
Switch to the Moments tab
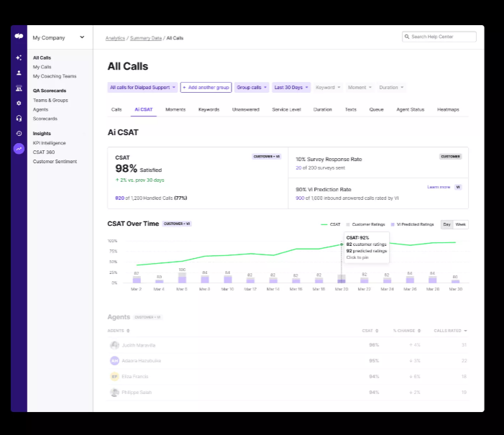click(175, 109)
